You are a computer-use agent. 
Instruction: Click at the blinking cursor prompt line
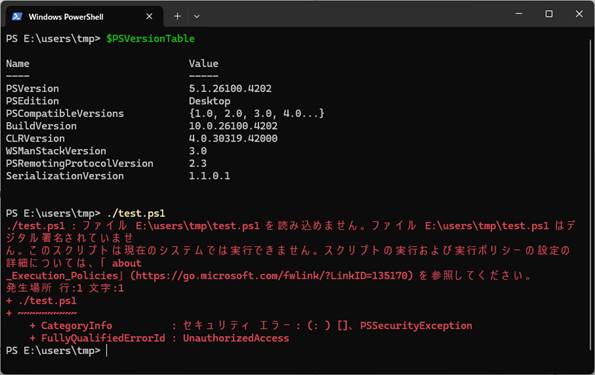coord(107,351)
